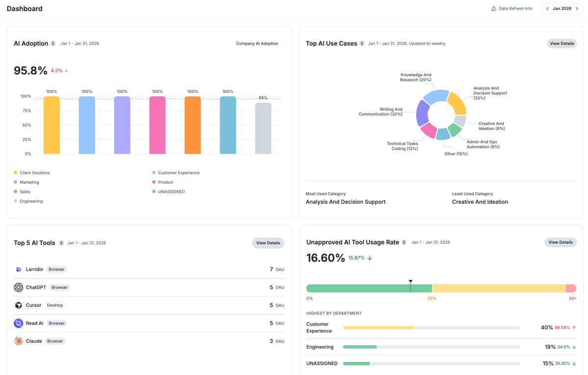Viewport: 588px width, 375px height.
Task: Toggle Marketing series in adoption legend
Action: click(x=29, y=182)
